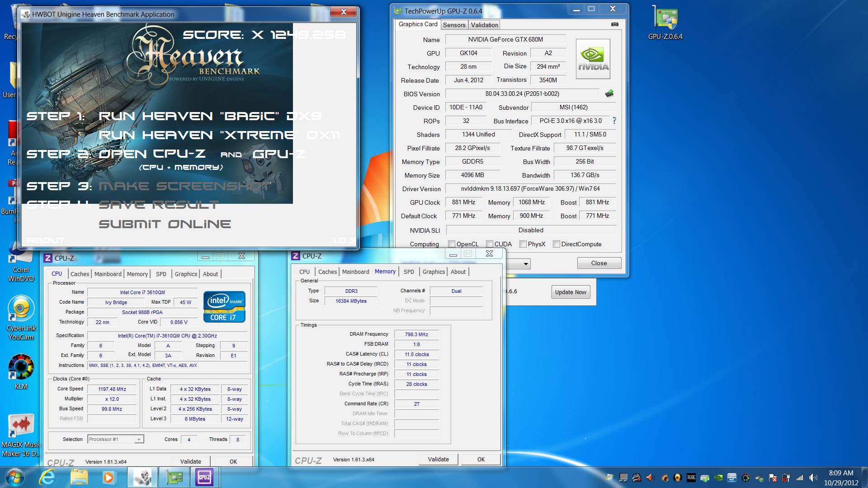Screen dimensions: 868x488
Task: Click Safely Remove Hardware tray icon
Action: pyautogui.click(x=759, y=478)
